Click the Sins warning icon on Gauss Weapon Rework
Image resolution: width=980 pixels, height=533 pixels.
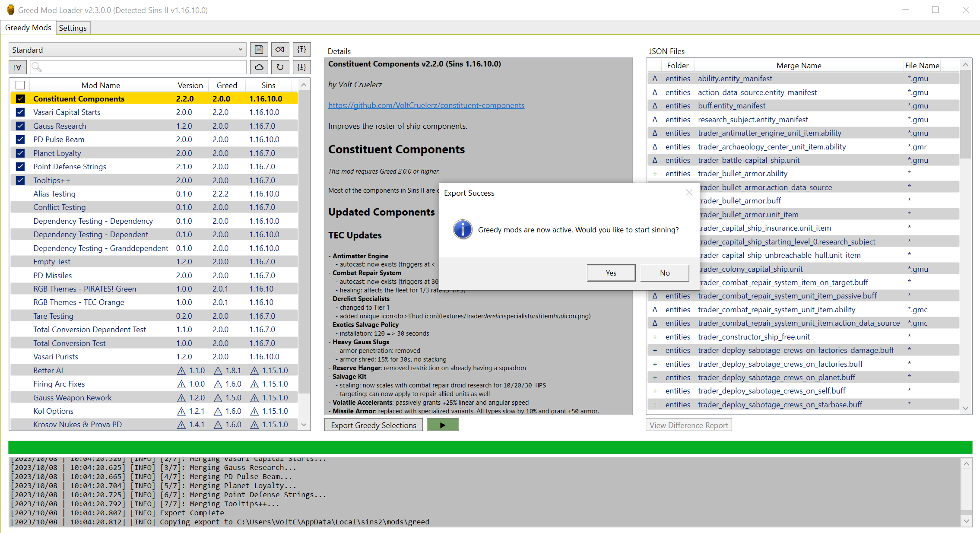point(254,398)
